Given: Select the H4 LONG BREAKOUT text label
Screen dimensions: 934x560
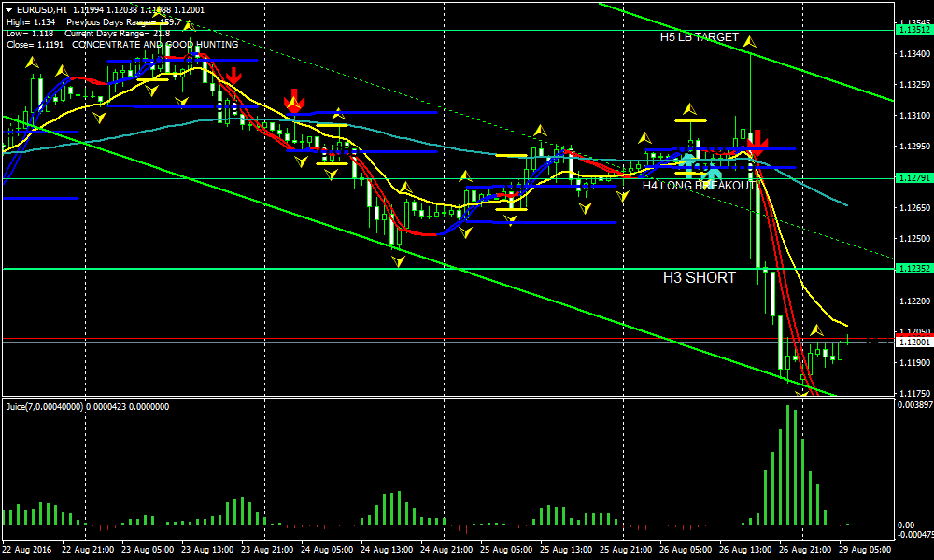Looking at the screenshot, I should click(x=698, y=186).
